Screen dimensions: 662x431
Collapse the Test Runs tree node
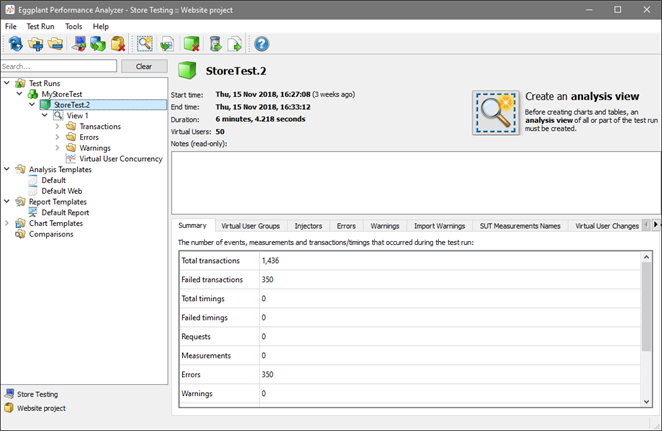[x=7, y=83]
